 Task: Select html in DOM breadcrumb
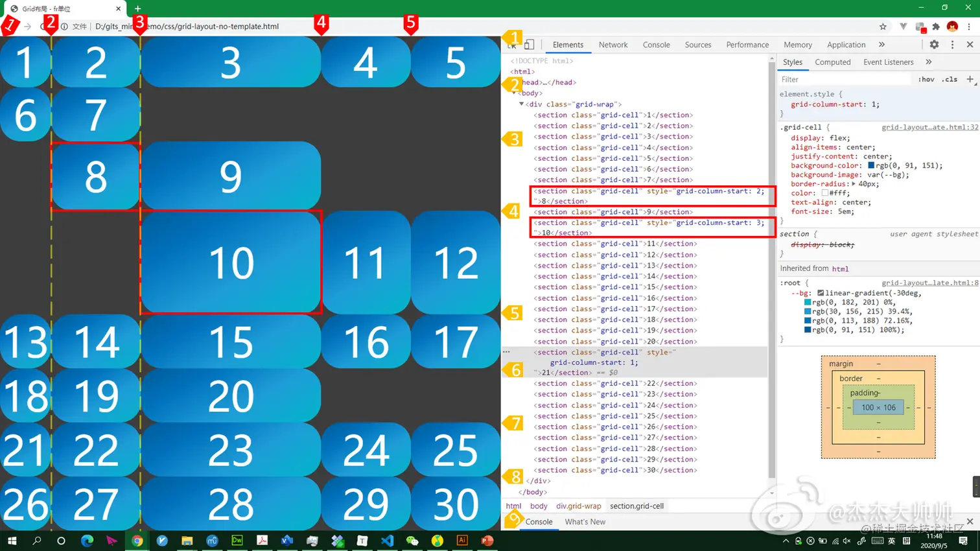[x=513, y=506]
